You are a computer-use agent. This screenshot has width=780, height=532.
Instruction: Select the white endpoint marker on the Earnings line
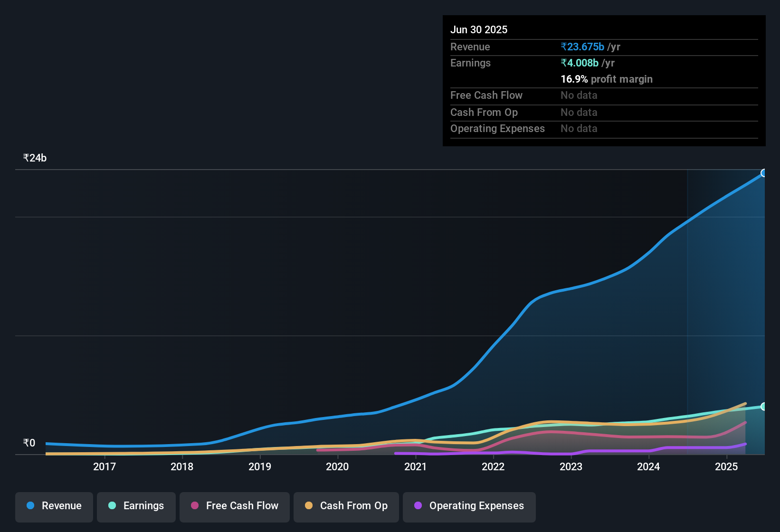[x=764, y=407]
